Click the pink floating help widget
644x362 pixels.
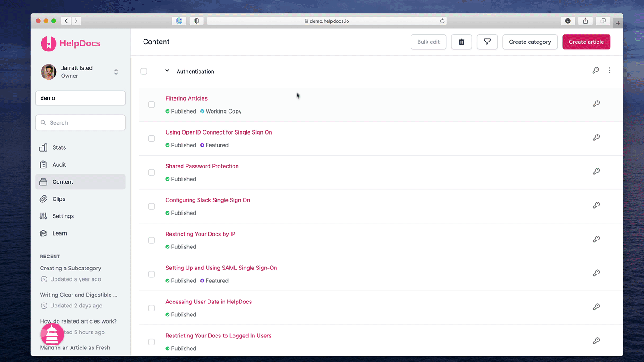[52, 334]
